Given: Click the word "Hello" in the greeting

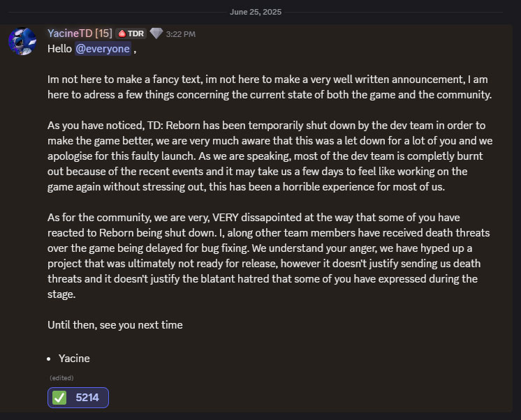Looking at the screenshot, I should (x=60, y=49).
